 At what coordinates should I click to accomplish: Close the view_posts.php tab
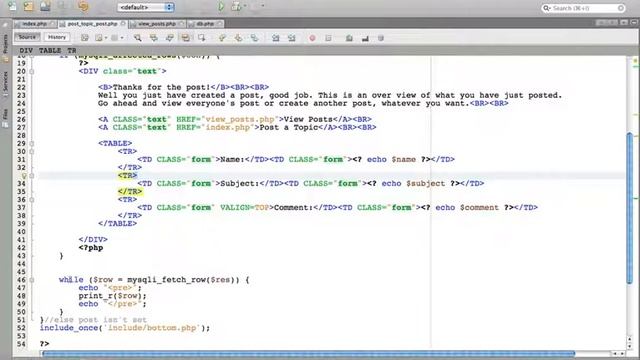[x=181, y=24]
